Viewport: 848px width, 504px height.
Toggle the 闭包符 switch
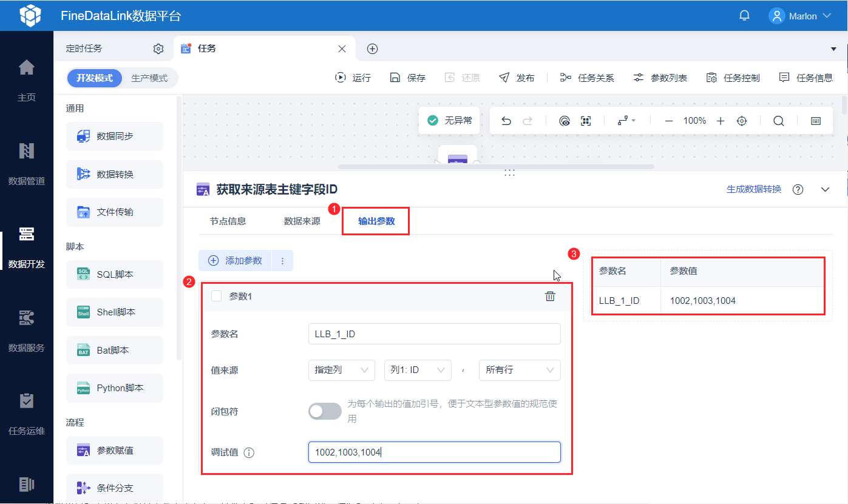(325, 411)
